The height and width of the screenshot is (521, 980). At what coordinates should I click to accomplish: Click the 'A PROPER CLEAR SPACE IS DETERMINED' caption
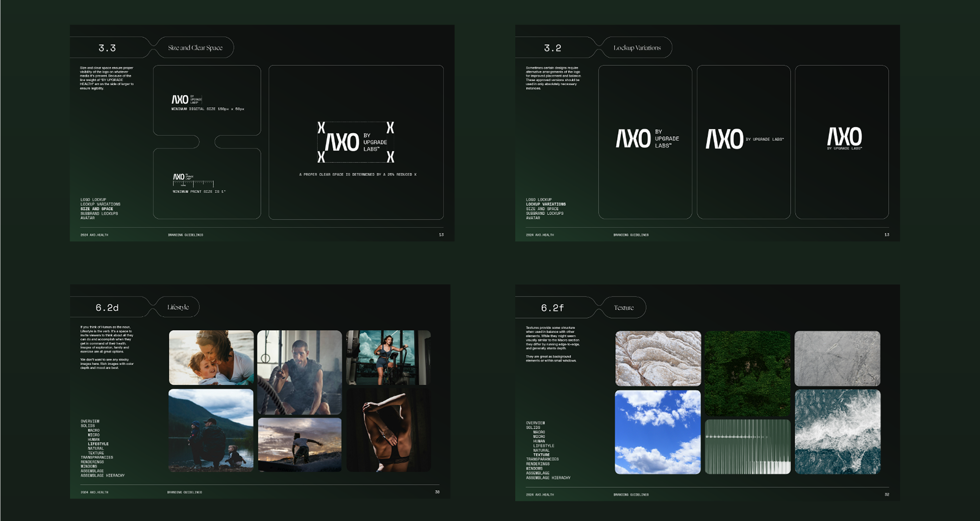358,175
